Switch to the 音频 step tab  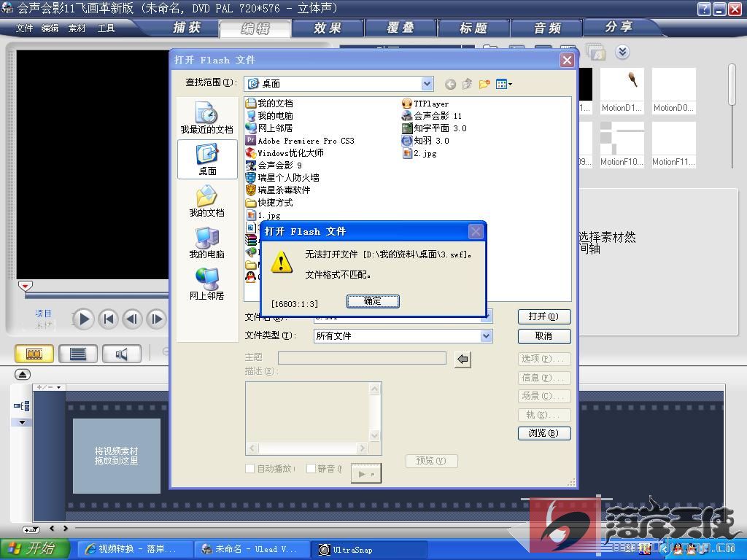(547, 28)
